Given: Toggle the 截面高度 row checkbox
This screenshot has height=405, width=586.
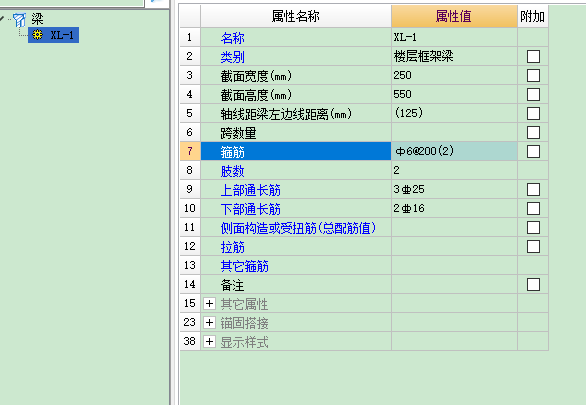Looking at the screenshot, I should click(x=533, y=95).
